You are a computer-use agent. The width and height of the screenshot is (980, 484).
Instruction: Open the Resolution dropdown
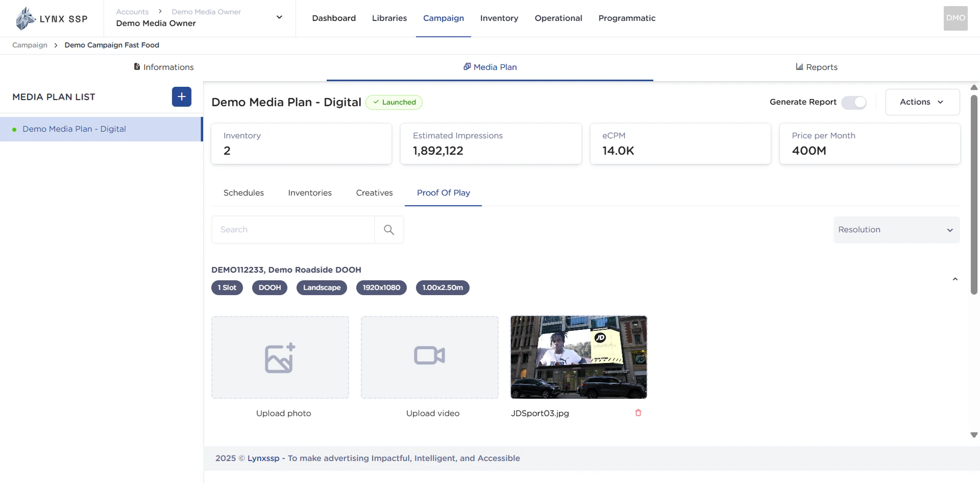(x=896, y=230)
